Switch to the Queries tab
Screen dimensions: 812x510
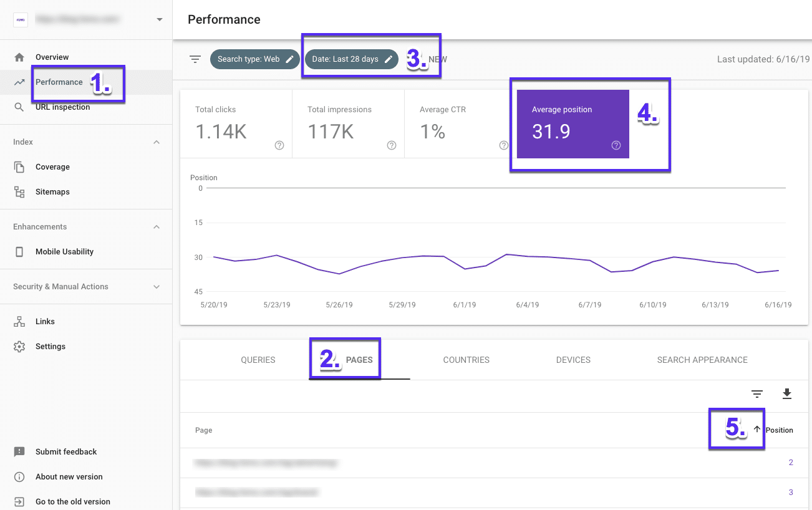(x=258, y=360)
